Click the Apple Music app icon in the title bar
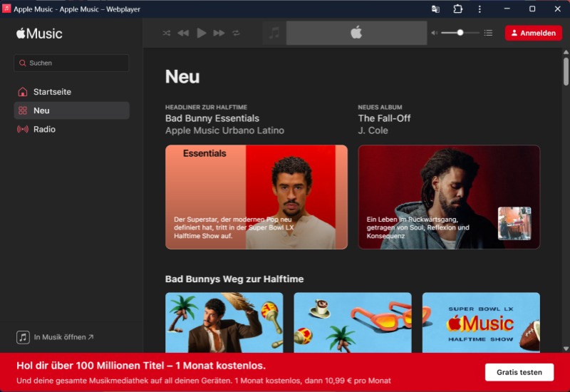Viewport: 570px width, 392px height. [x=6, y=9]
